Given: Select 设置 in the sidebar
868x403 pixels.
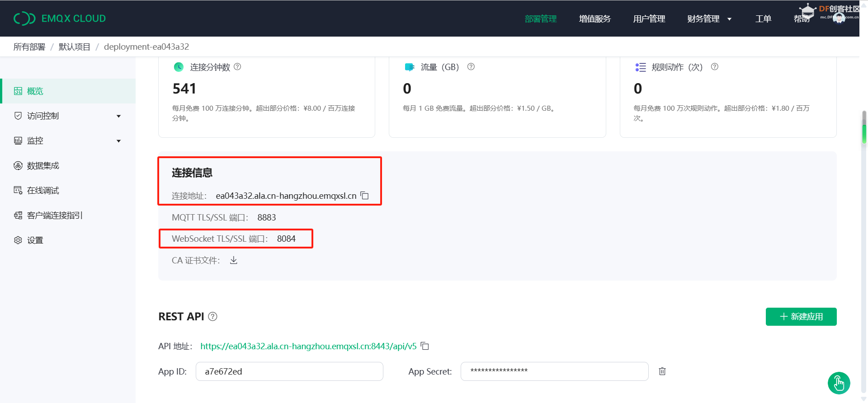Looking at the screenshot, I should pyautogui.click(x=68, y=240).
